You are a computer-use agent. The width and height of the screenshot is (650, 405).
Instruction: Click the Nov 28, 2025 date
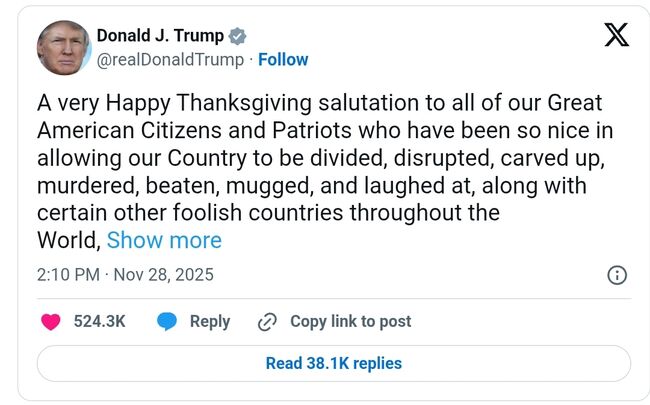163,275
